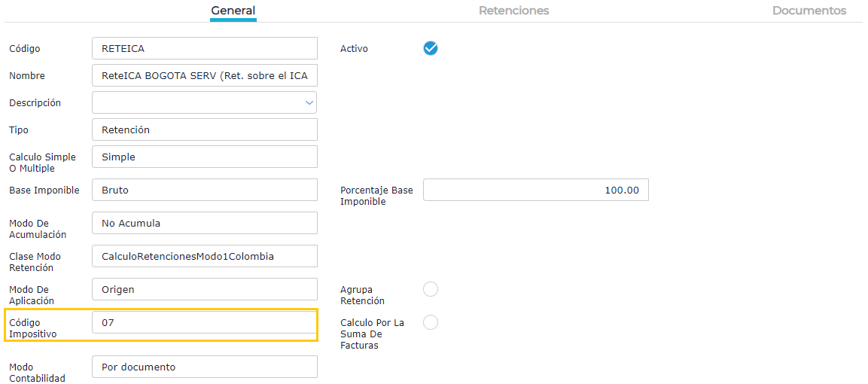Click the Código Impositivo field with 07

[x=204, y=322]
